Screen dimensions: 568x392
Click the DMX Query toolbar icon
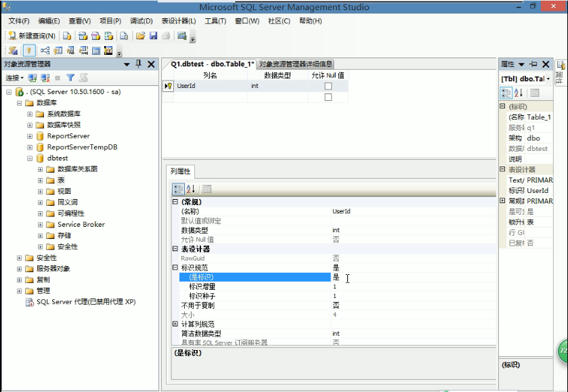pos(95,35)
